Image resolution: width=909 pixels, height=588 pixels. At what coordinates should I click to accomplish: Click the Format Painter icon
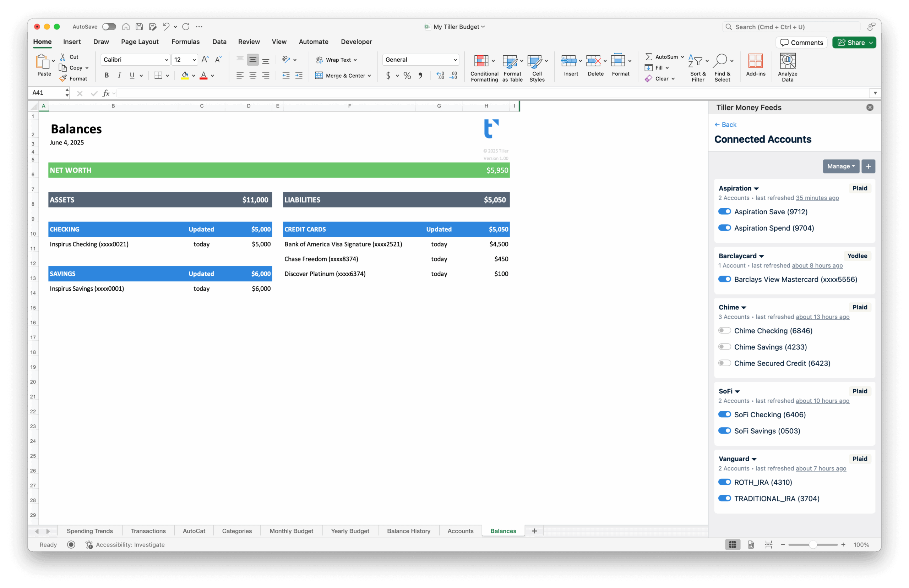click(x=64, y=78)
